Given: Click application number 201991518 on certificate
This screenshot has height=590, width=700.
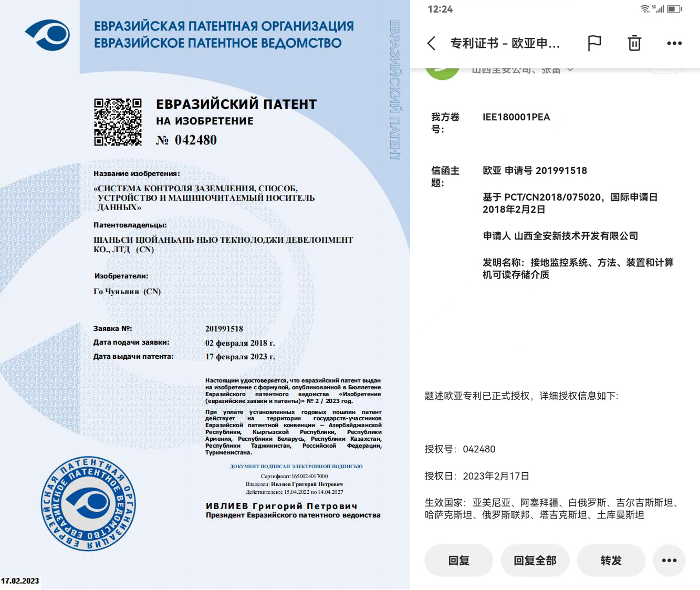Looking at the screenshot, I should tap(224, 329).
